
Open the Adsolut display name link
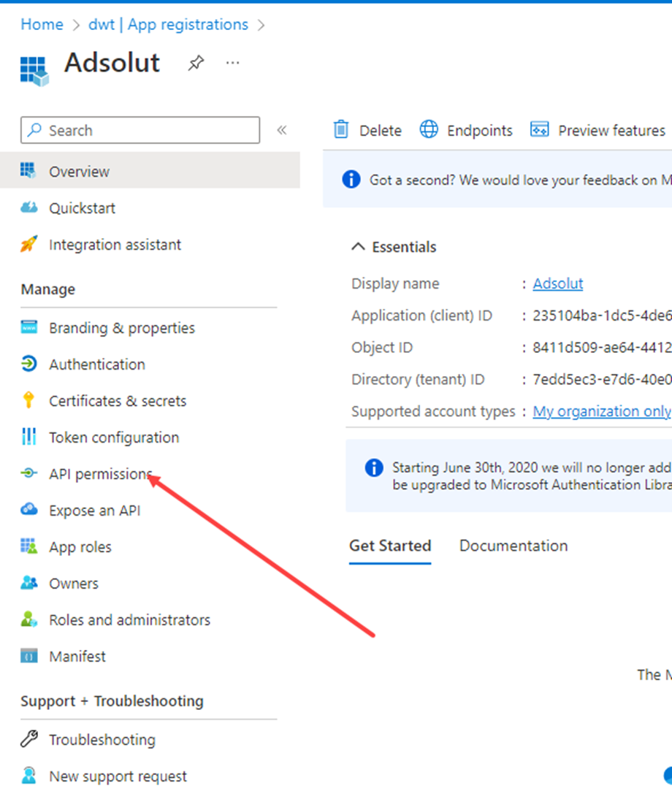(558, 283)
